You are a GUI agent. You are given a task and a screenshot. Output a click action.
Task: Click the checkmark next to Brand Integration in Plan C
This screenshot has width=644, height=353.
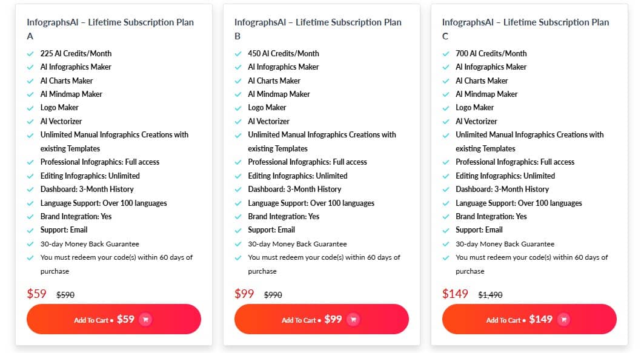click(x=446, y=216)
